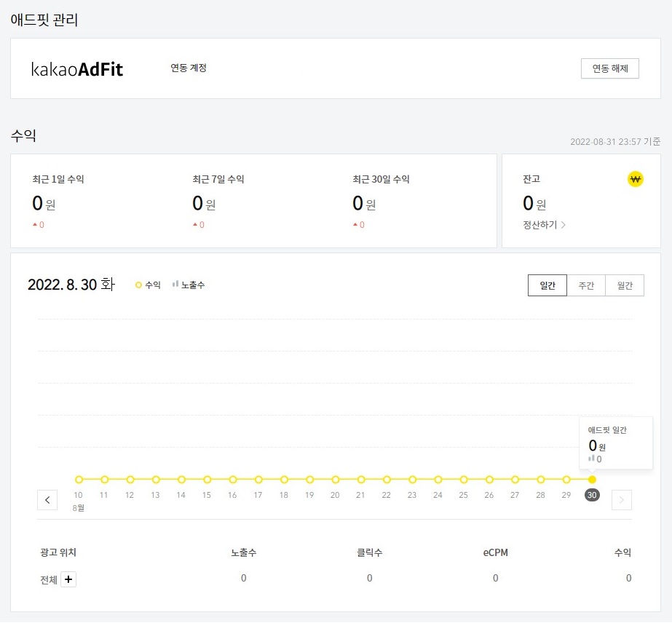Select day 16 point on the chart
This screenshot has height=623, width=672.
click(x=233, y=480)
